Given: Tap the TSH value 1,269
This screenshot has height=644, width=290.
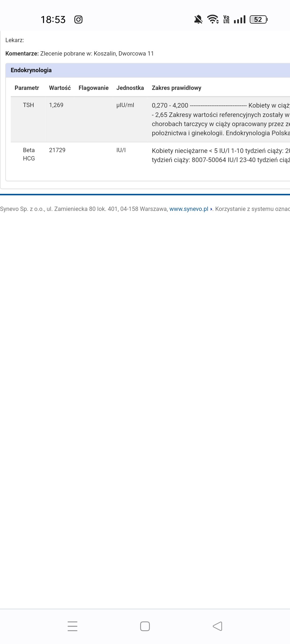Looking at the screenshot, I should coord(56,105).
